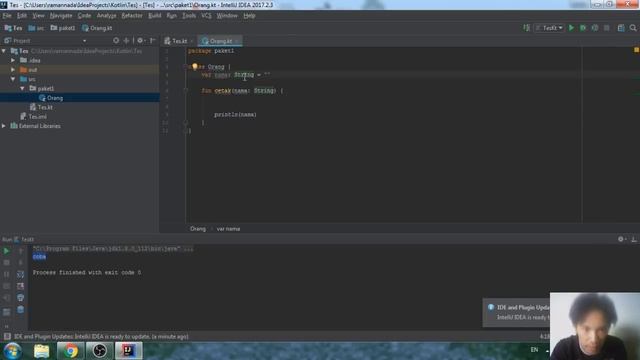Image resolution: width=640 pixels, height=360 pixels.
Task: Collapse all in the Project panel toolbar
Action: click(x=126, y=40)
